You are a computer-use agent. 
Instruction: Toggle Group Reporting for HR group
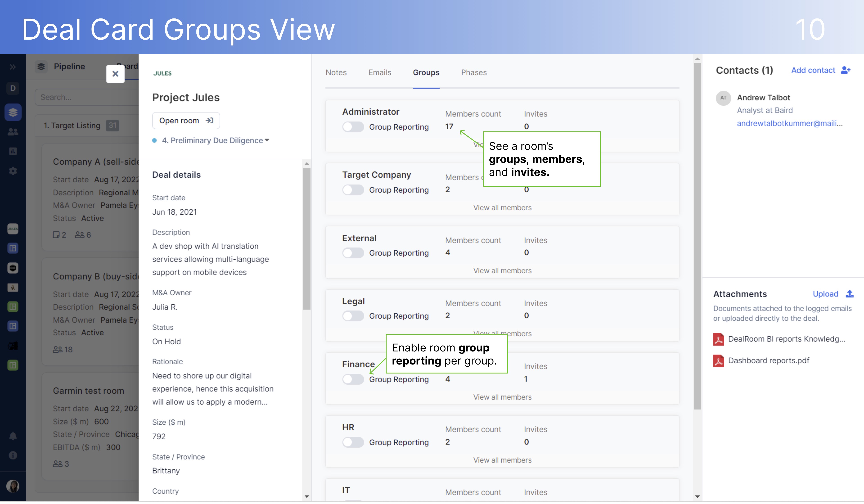[353, 442]
